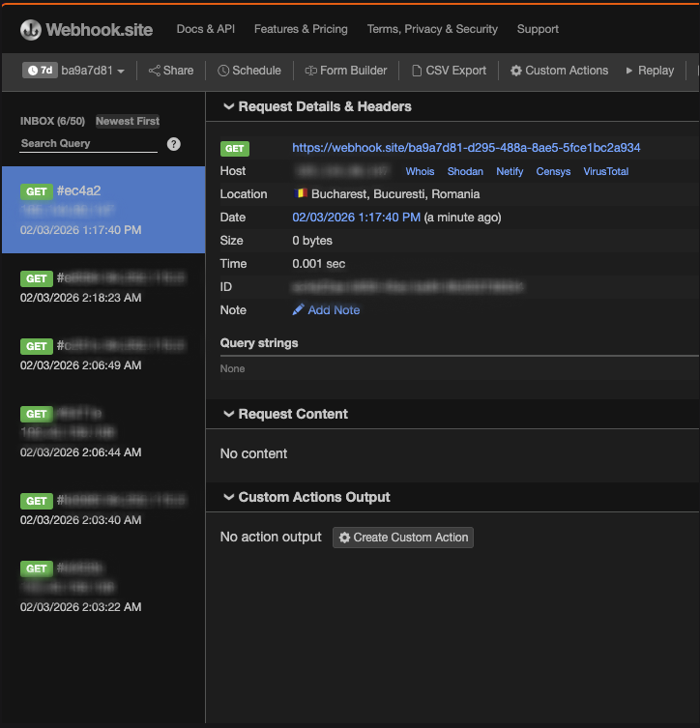
Task: Select the request #ec4a2 in inbox
Action: [103, 210]
